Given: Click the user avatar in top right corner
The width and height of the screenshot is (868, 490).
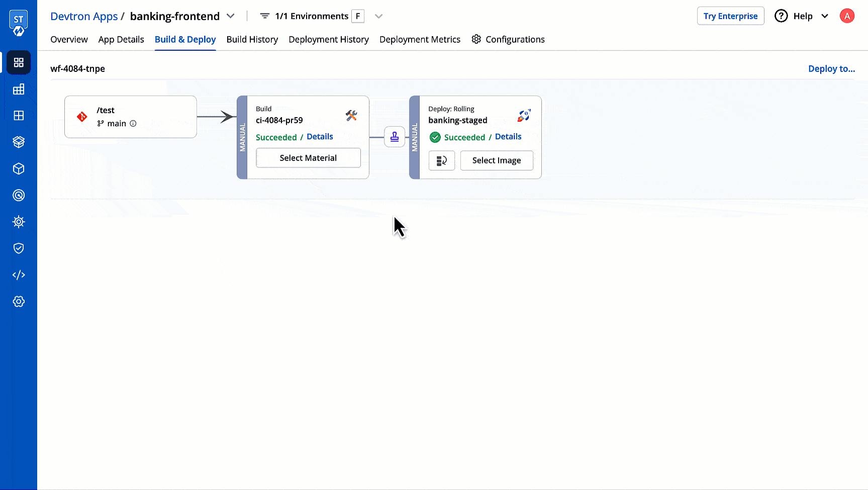Looking at the screenshot, I should [847, 16].
